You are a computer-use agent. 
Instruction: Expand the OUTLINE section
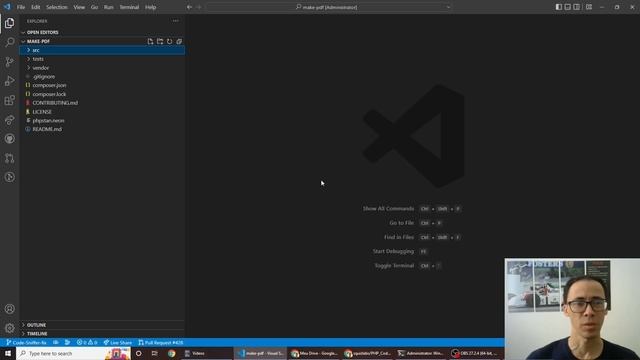[x=102, y=325]
